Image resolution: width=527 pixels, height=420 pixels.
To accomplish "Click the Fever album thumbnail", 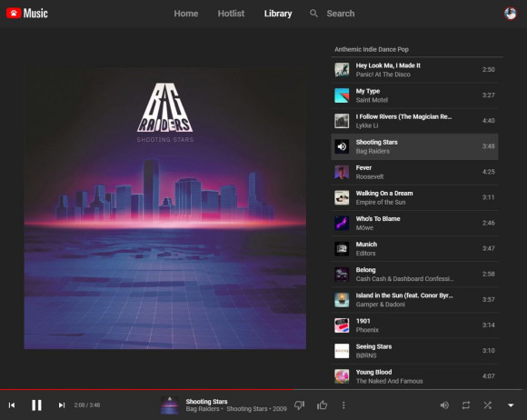I will 342,172.
